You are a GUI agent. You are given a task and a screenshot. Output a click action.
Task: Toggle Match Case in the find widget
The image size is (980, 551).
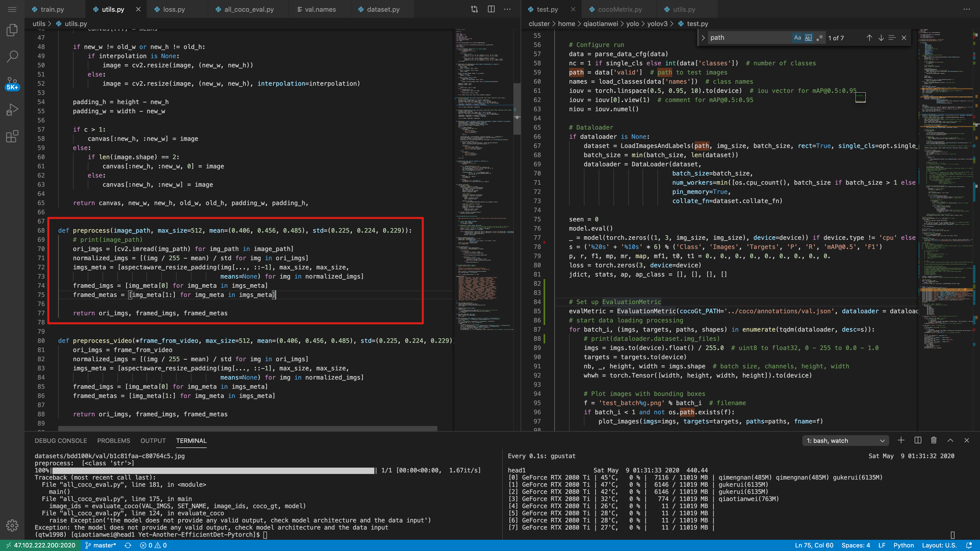click(x=798, y=38)
